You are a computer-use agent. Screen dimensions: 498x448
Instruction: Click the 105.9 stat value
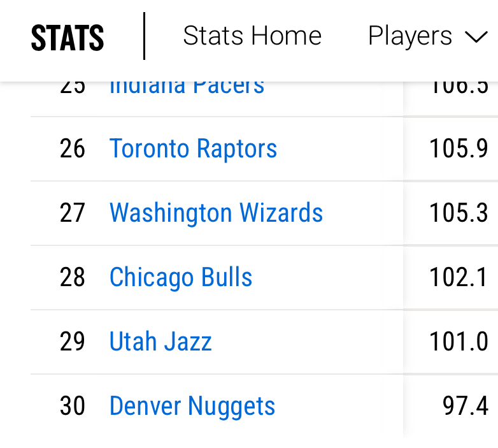459,148
